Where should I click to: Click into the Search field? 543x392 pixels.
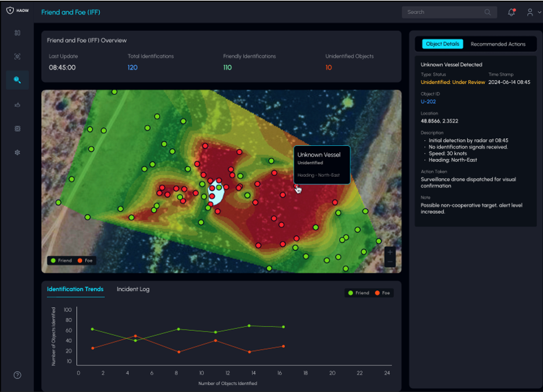click(x=449, y=12)
